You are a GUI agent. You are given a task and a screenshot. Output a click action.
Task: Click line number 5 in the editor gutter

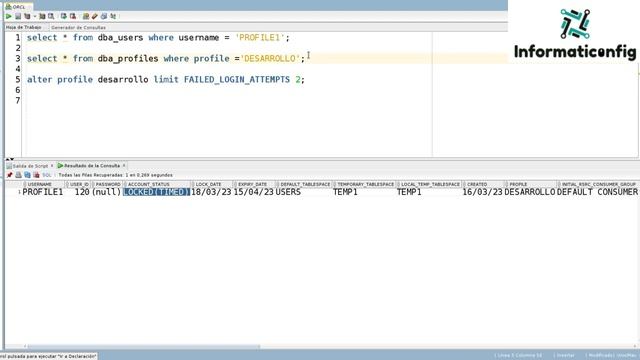(x=18, y=79)
